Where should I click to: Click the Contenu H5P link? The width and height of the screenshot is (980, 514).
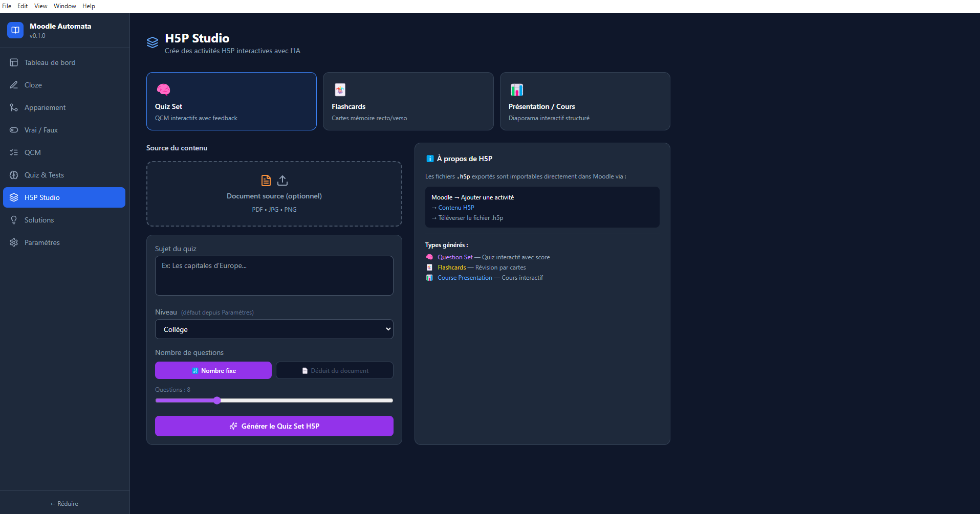click(x=456, y=208)
